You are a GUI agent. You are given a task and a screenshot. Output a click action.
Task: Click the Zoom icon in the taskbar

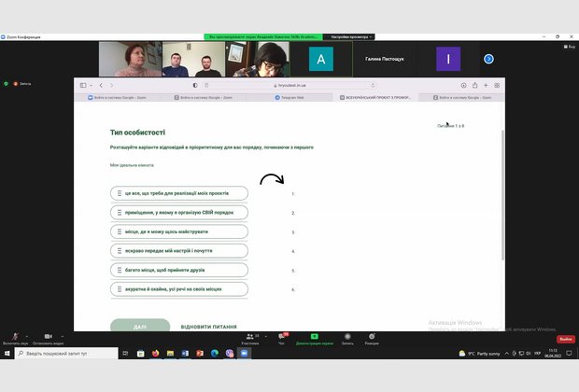click(244, 353)
